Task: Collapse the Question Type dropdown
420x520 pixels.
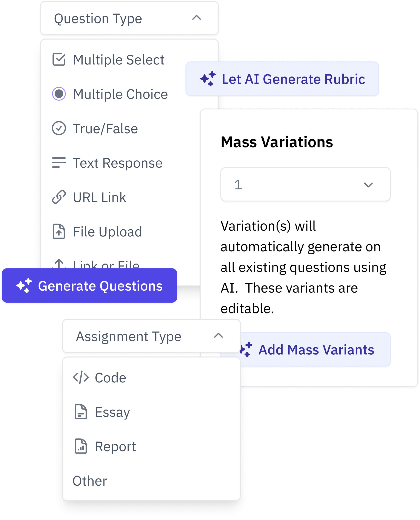Action: tap(197, 18)
